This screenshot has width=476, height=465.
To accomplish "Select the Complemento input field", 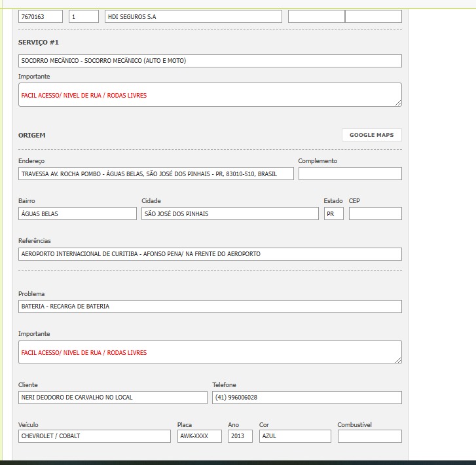I will tap(350, 174).
